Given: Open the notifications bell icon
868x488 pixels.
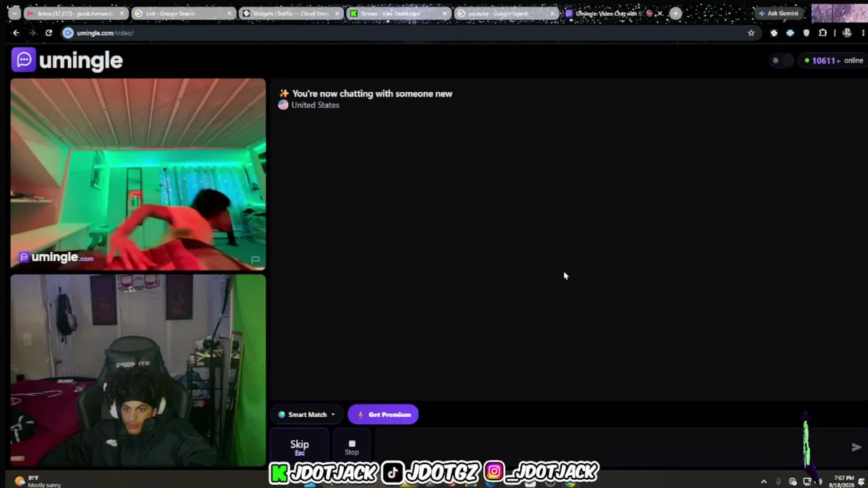Looking at the screenshot, I should point(863,482).
